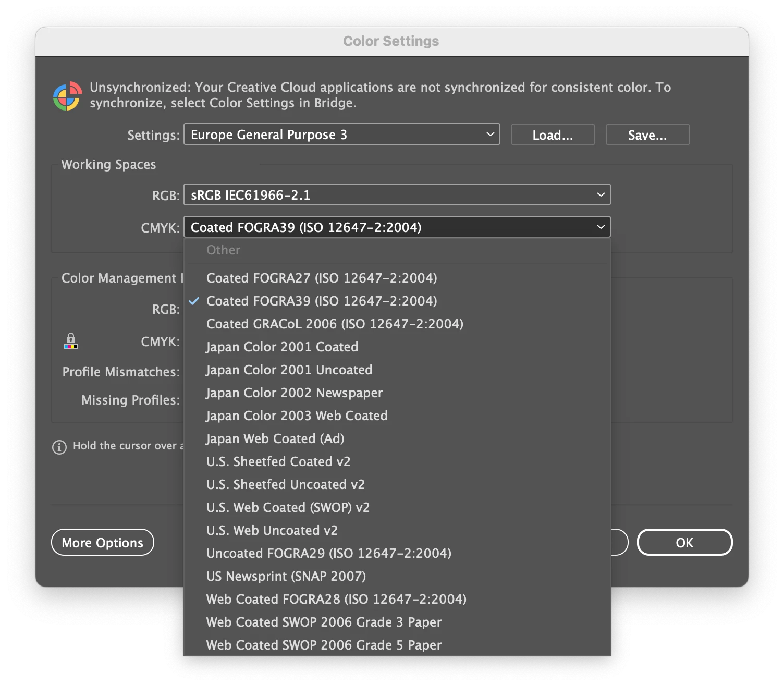The width and height of the screenshot is (784, 684).
Task: Choose Coated GRACoL 2006 profile
Action: pyautogui.click(x=397, y=324)
